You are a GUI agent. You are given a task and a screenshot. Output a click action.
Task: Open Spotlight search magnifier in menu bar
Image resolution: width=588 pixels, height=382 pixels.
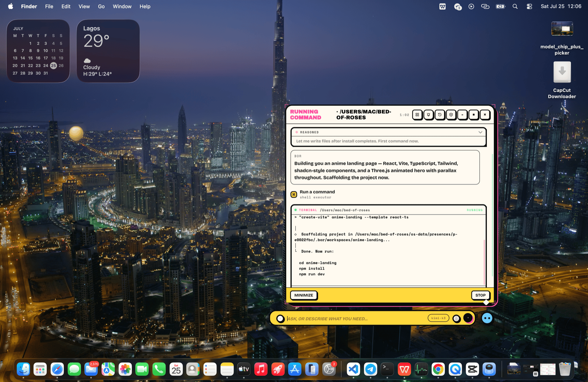click(x=515, y=6)
